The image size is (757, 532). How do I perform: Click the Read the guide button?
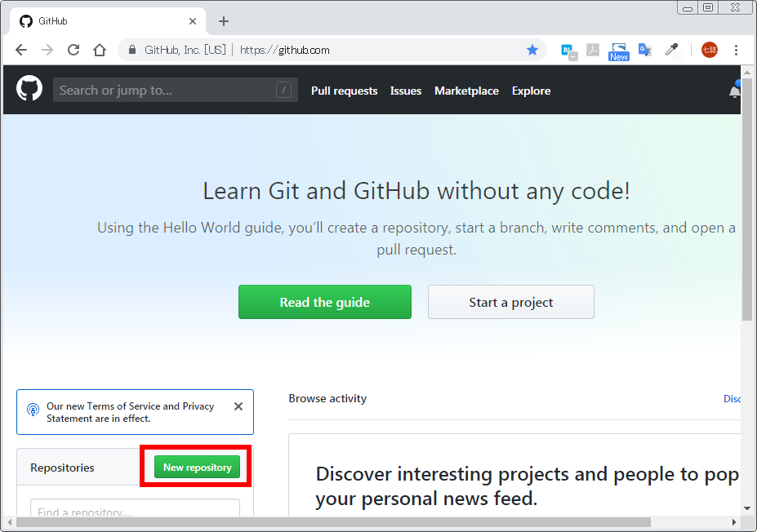pos(325,302)
